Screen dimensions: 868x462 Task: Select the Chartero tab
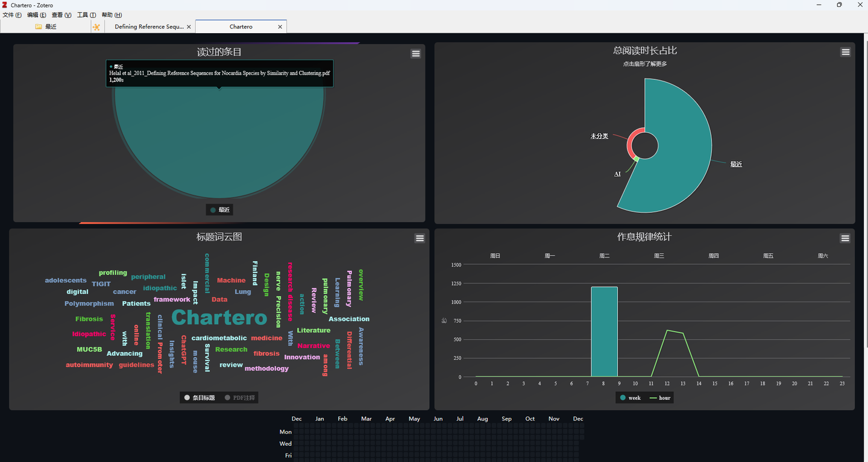tap(241, 27)
